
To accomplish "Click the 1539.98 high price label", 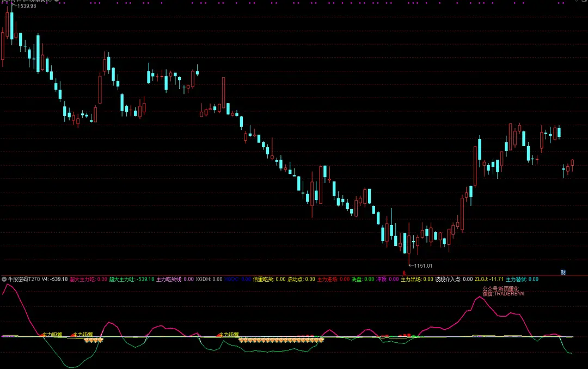I will 27,6.
